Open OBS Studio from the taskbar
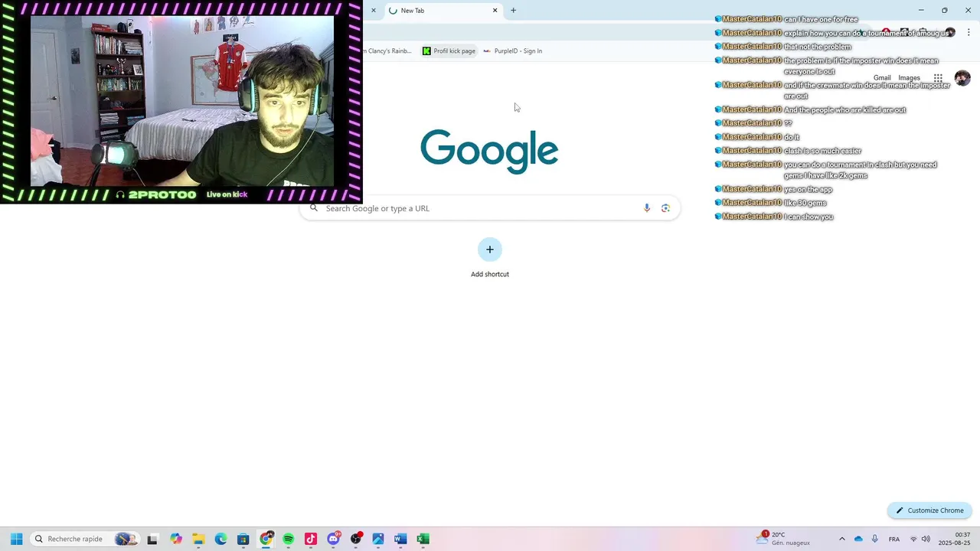980x551 pixels. [356, 539]
